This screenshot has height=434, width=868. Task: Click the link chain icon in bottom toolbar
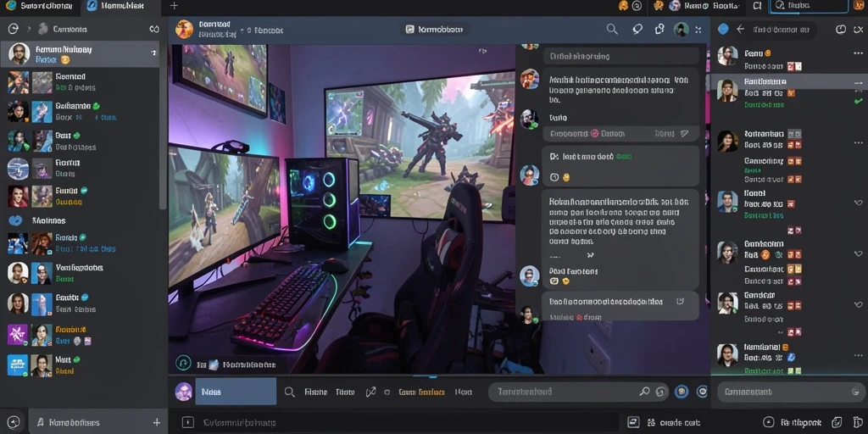tap(370, 392)
